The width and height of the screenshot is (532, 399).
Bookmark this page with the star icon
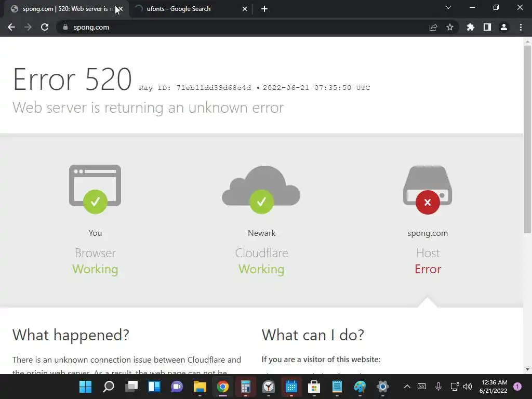[450, 27]
